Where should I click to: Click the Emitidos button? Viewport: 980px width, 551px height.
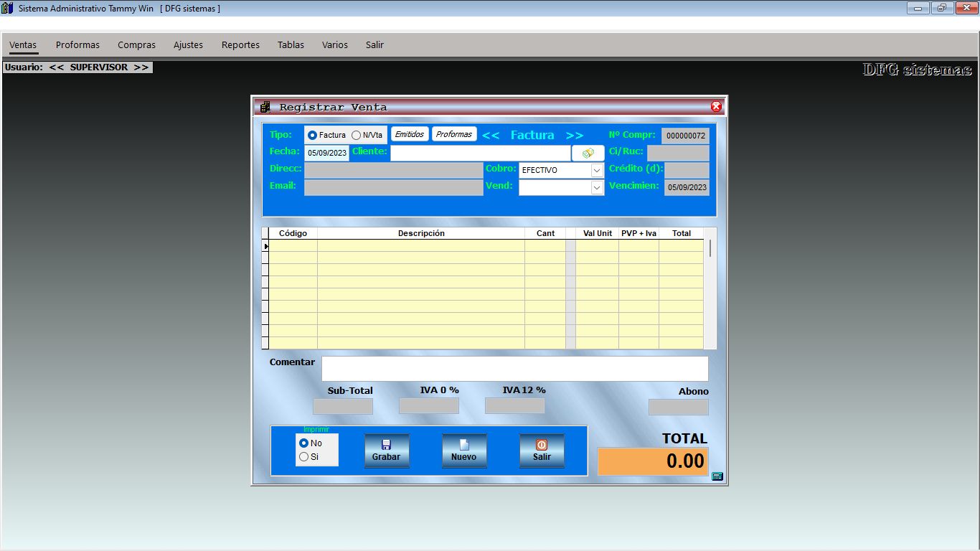coord(410,134)
